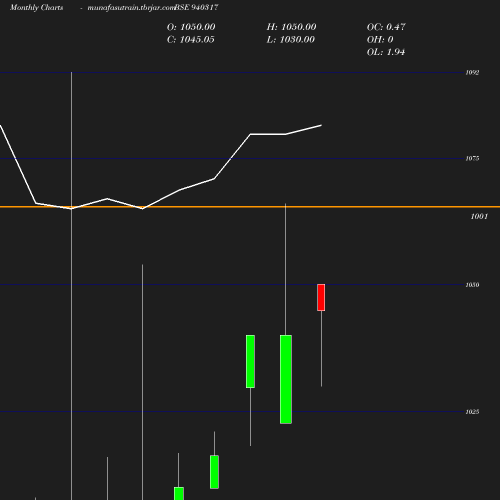Click the widest green candlestick body
This screenshot has height=500, width=500.
[x=286, y=379]
